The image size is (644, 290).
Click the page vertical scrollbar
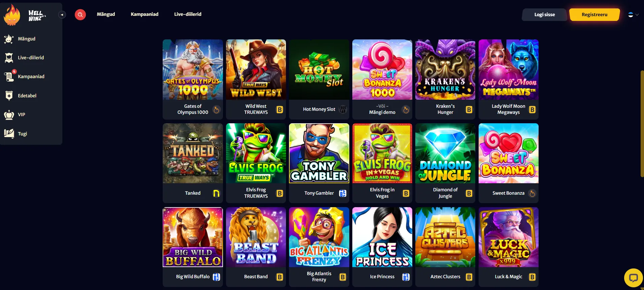click(x=642, y=124)
